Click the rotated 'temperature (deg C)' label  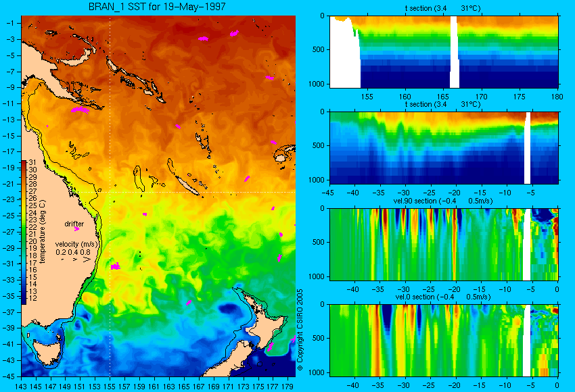tap(42, 232)
